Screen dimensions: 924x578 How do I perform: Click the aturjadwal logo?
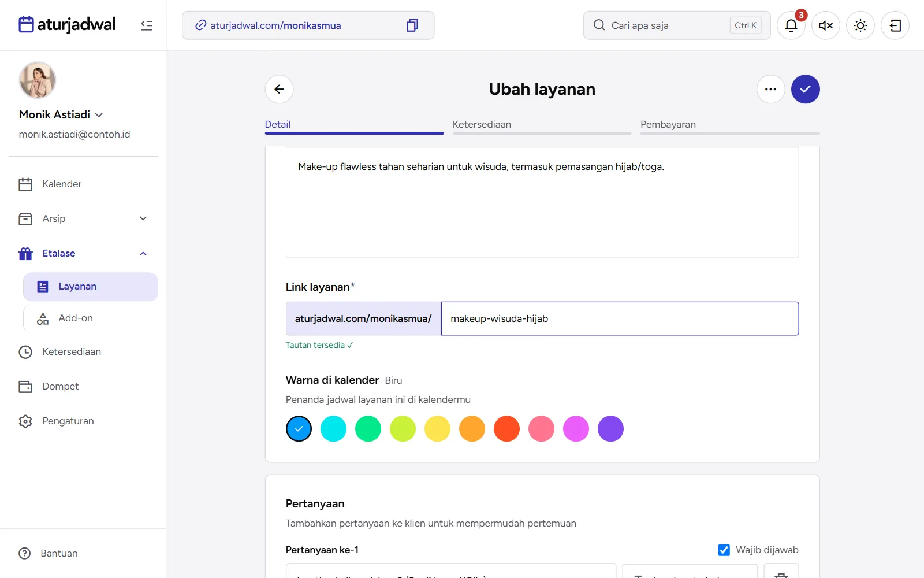click(x=67, y=25)
